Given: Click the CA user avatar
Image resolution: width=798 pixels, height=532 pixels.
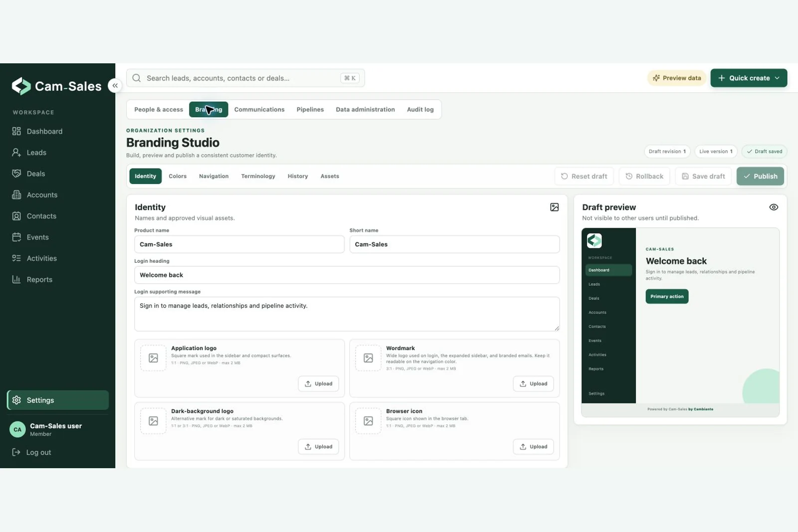Looking at the screenshot, I should pyautogui.click(x=17, y=429).
